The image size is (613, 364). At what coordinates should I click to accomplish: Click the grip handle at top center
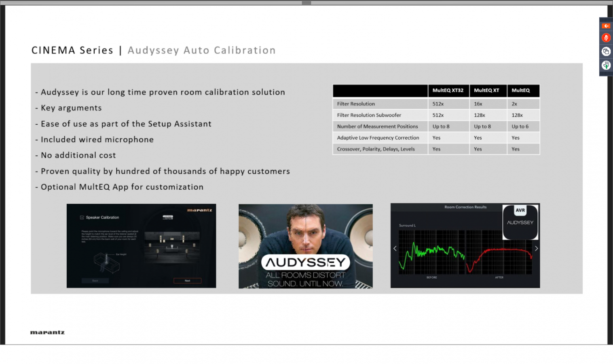(306, 3)
